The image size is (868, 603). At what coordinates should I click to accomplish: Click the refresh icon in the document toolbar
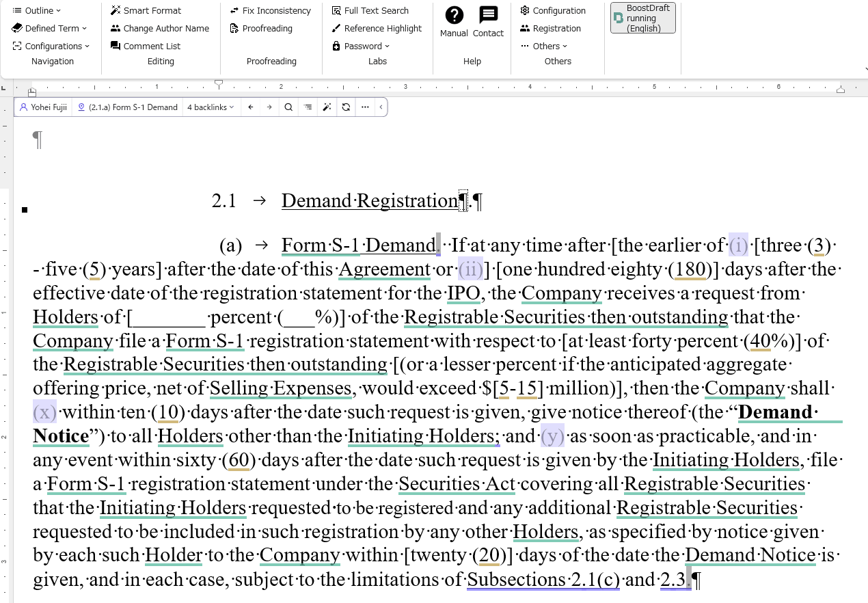(346, 107)
